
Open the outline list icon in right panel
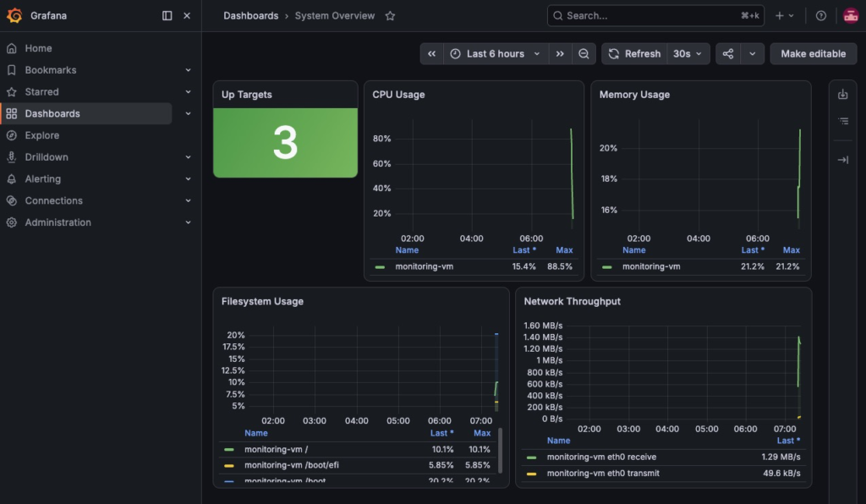pyautogui.click(x=843, y=121)
